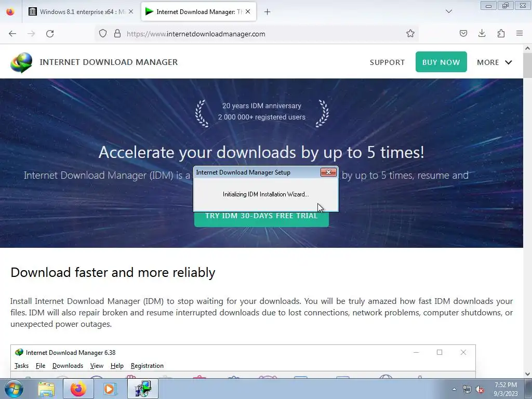Open the Firefox downloads panel
This screenshot has width=532, height=399.
coord(482,33)
